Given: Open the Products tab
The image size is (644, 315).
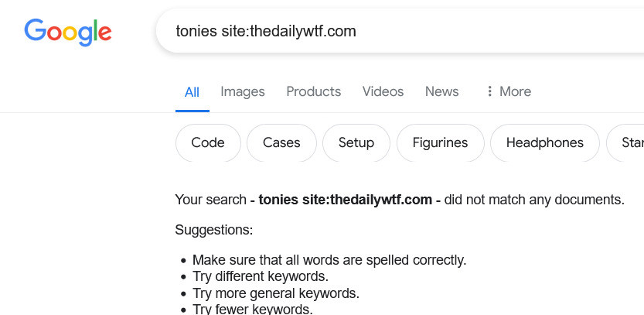Looking at the screenshot, I should point(313,91).
